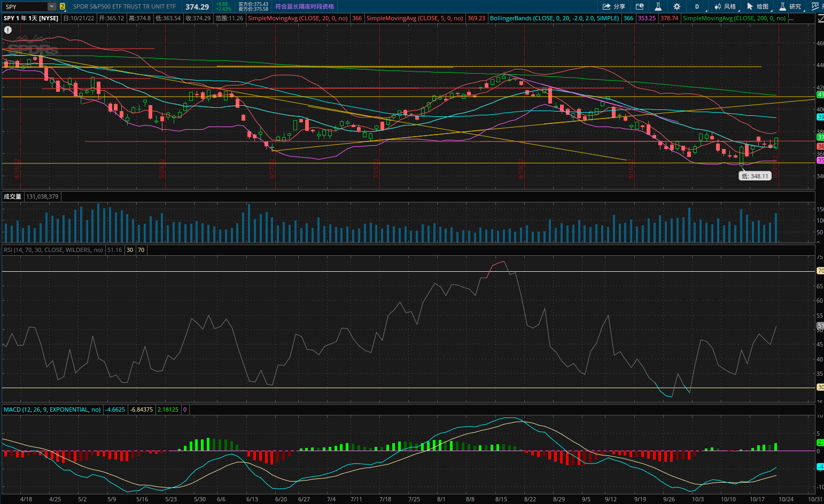Select the SimpleMovingAvg (CLOSE, 20, 0, no) label
The image size is (824, 504).
pyautogui.click(x=298, y=18)
